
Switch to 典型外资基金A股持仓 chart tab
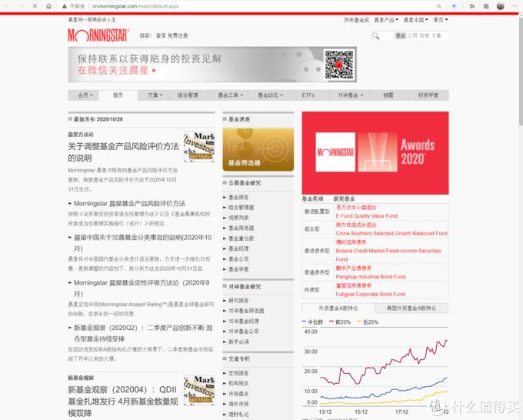[x=411, y=308]
